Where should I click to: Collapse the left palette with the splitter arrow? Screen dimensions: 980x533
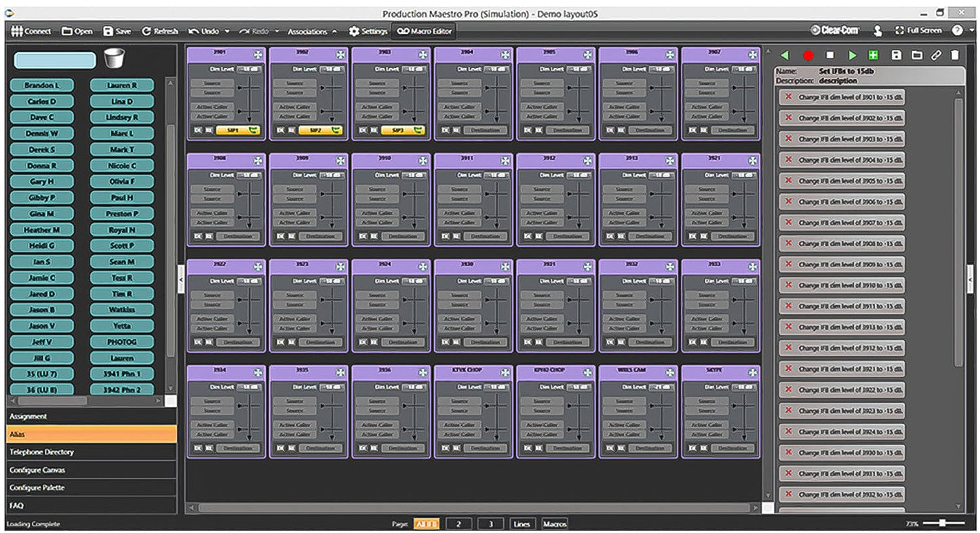(181, 278)
